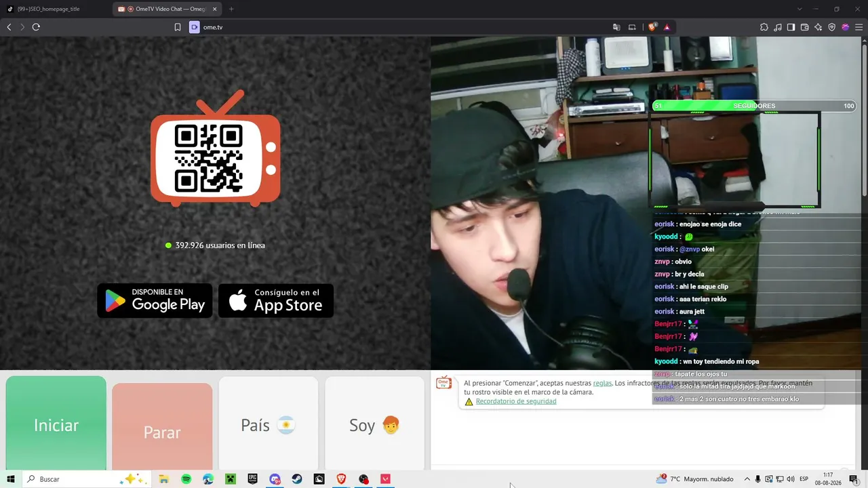Click the SEGUIDORES follower goal bar

(754, 106)
